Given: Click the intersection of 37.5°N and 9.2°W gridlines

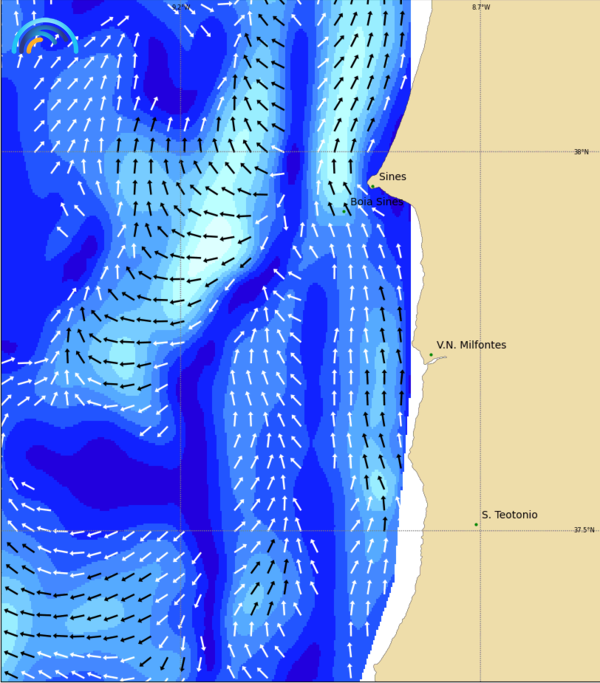Looking at the screenshot, I should click(180, 531).
